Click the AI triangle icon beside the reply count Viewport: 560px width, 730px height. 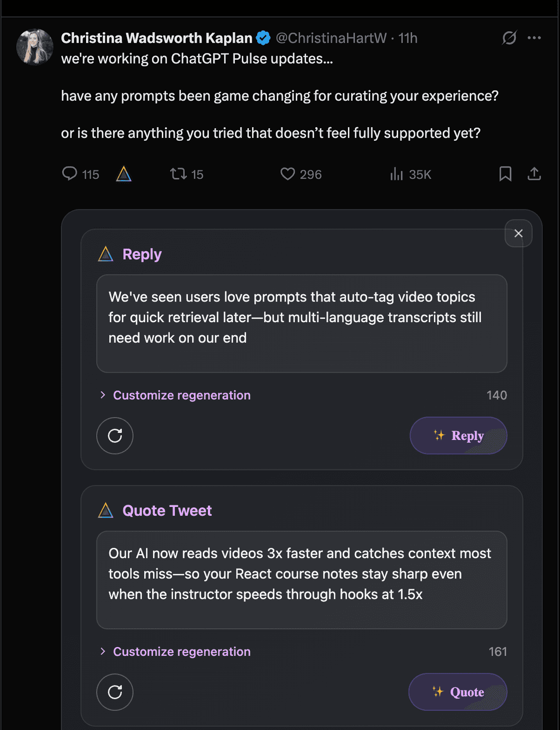pos(123,174)
